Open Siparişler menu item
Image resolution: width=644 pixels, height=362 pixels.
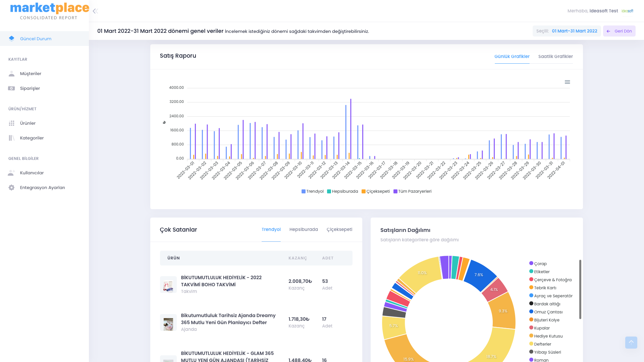tap(44, 88)
